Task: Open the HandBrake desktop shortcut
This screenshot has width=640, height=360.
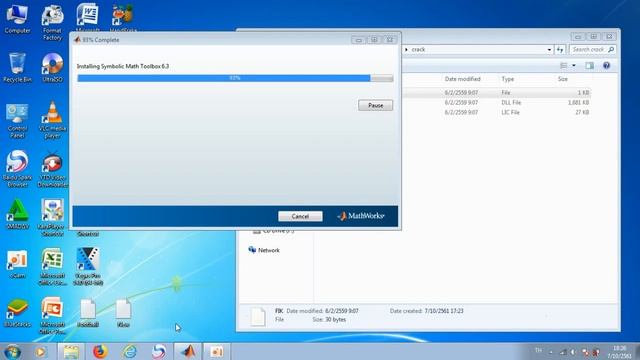Action: (x=122, y=16)
